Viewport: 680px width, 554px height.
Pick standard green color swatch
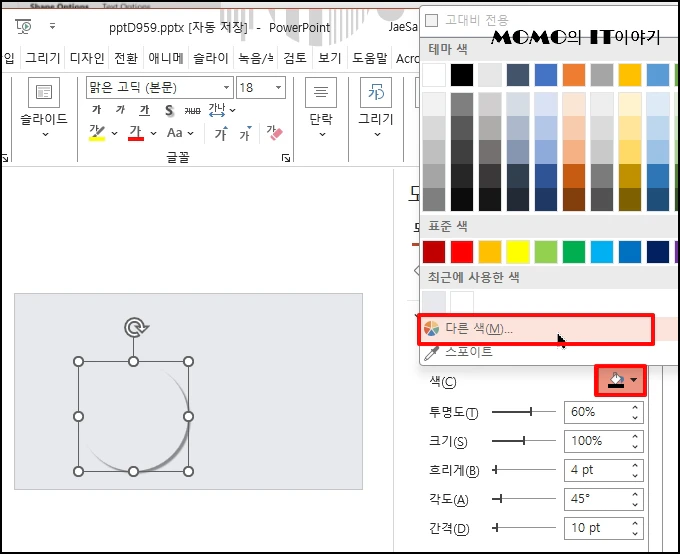574,252
